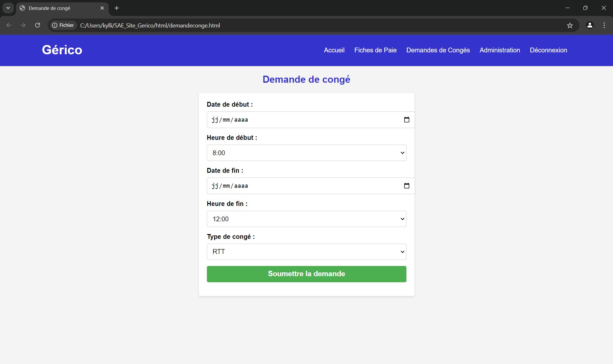This screenshot has height=364, width=613.
Task: Close the Demande de congé tab
Action: [102, 8]
